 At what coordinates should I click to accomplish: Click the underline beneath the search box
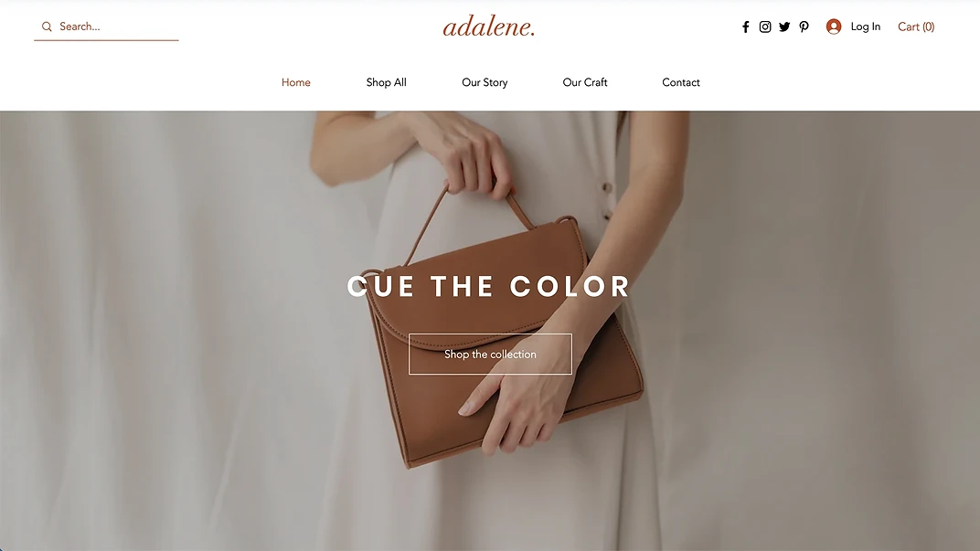106,40
